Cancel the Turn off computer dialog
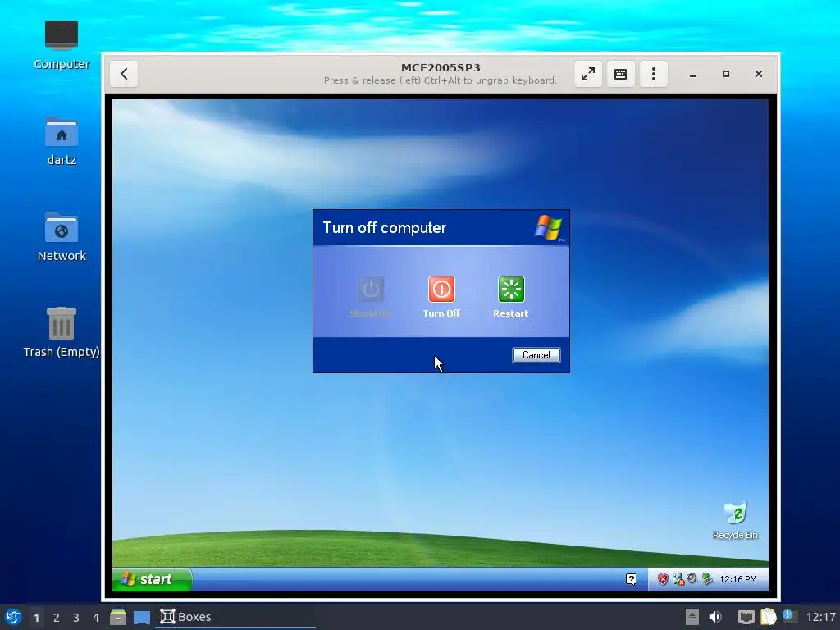Screen dimensions: 840x630 [x=536, y=355]
